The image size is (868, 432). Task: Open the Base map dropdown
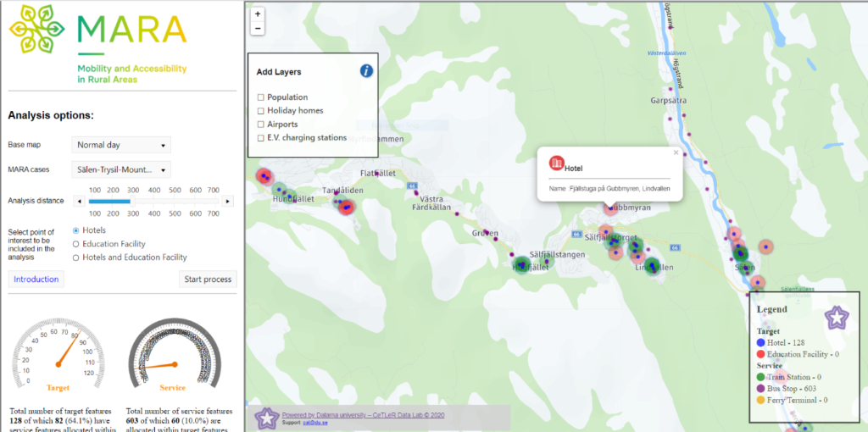click(x=120, y=145)
